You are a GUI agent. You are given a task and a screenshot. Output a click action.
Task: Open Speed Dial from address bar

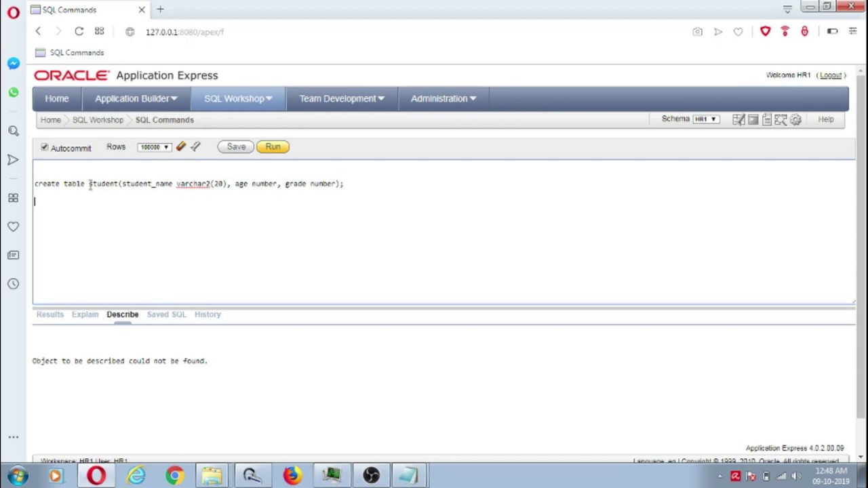click(x=100, y=31)
